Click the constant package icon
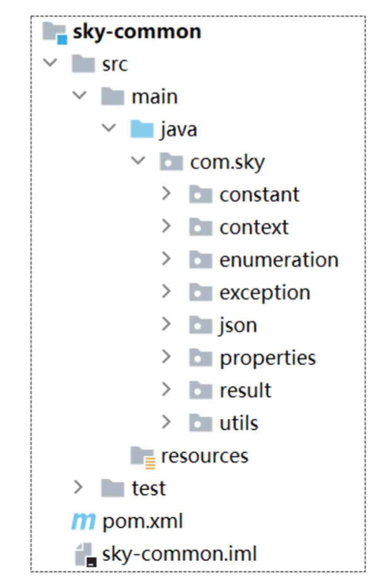This screenshot has width=392, height=585. pos(200,194)
